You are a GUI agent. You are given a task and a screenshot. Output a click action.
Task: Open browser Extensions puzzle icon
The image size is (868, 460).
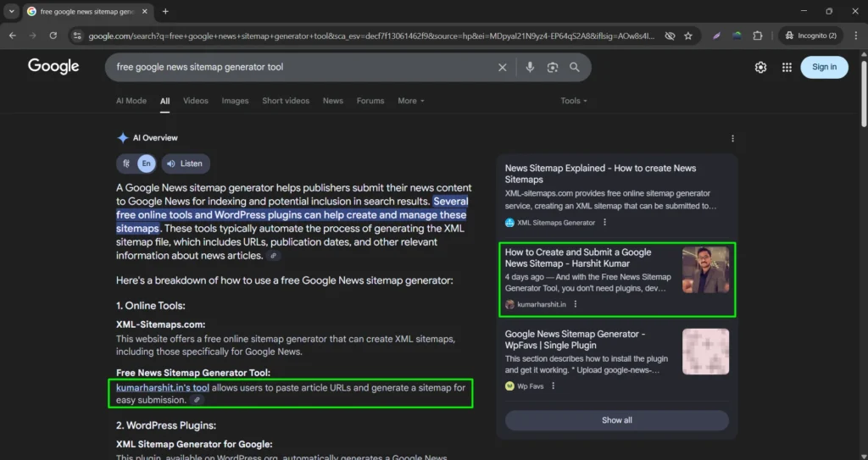[758, 36]
